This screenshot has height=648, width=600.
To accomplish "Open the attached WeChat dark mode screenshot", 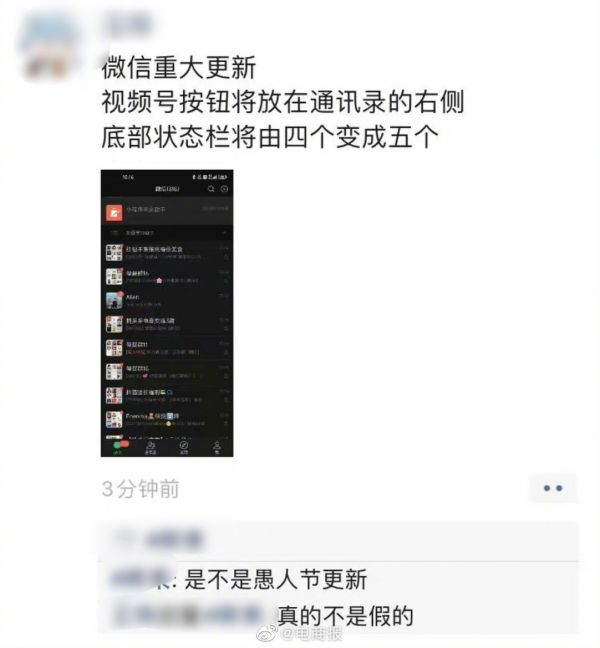I will 167,313.
